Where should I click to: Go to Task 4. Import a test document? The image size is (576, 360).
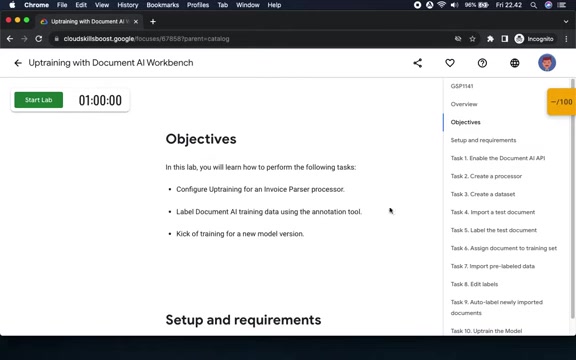493,212
